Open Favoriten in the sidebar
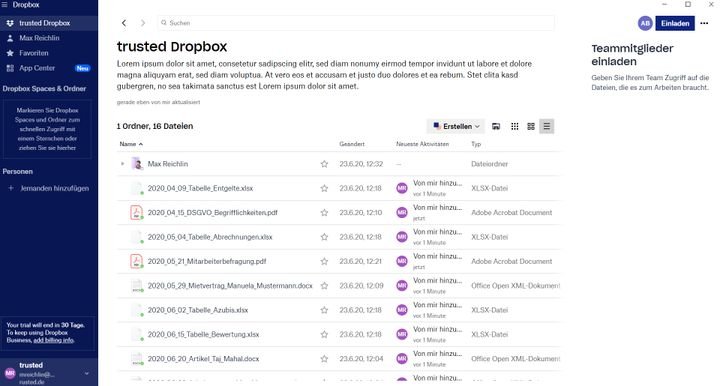The height and width of the screenshot is (386, 720). pyautogui.click(x=49, y=53)
